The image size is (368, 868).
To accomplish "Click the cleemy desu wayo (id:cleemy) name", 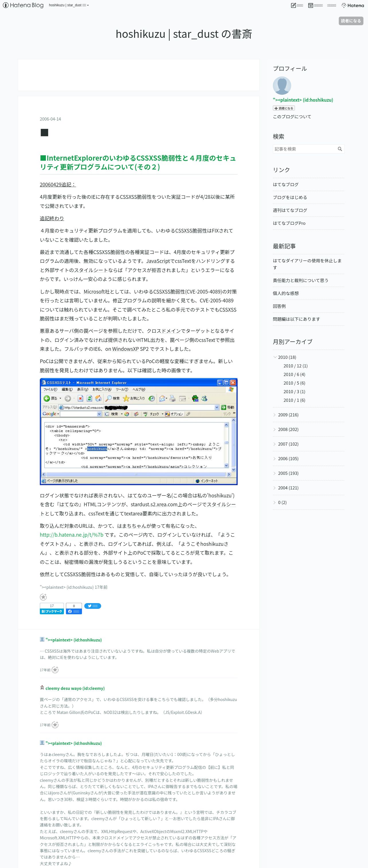I will click(75, 688).
